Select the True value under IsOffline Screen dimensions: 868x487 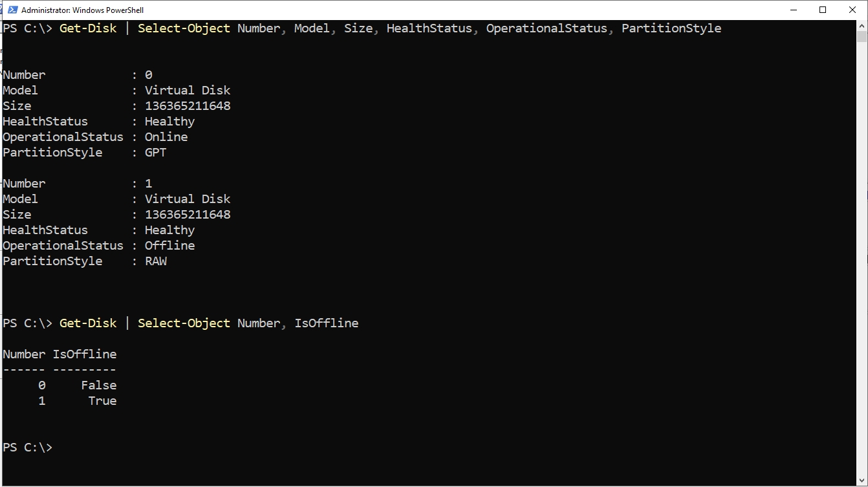coord(102,400)
